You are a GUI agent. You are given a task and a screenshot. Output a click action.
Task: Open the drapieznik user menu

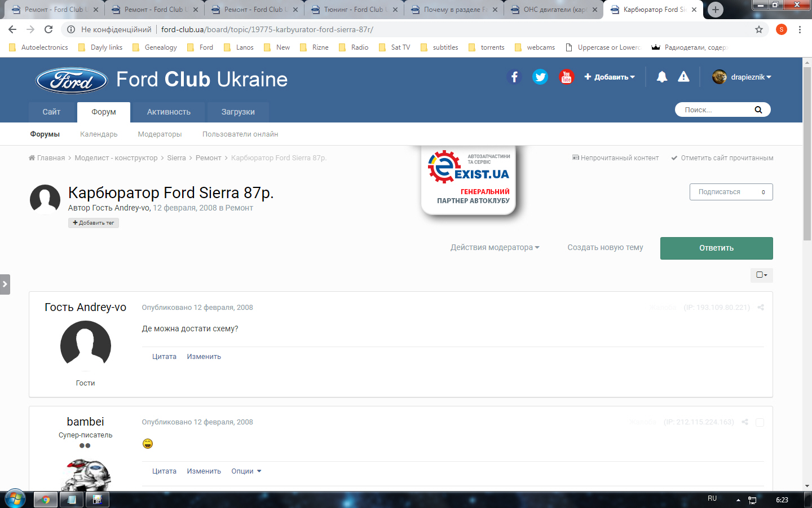click(742, 77)
